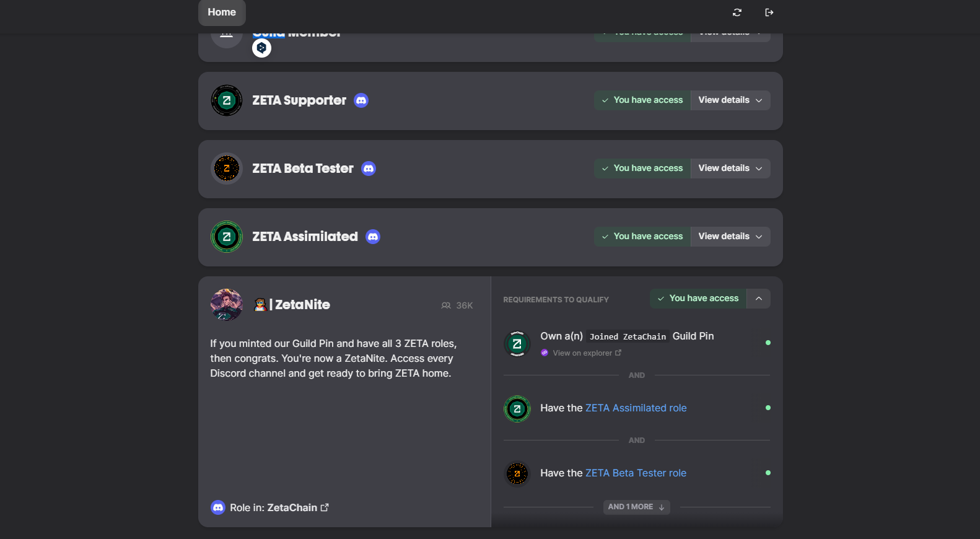Viewport: 980px width, 539px height.
Task: Expand View details for ZETA Supporter
Action: coord(730,100)
